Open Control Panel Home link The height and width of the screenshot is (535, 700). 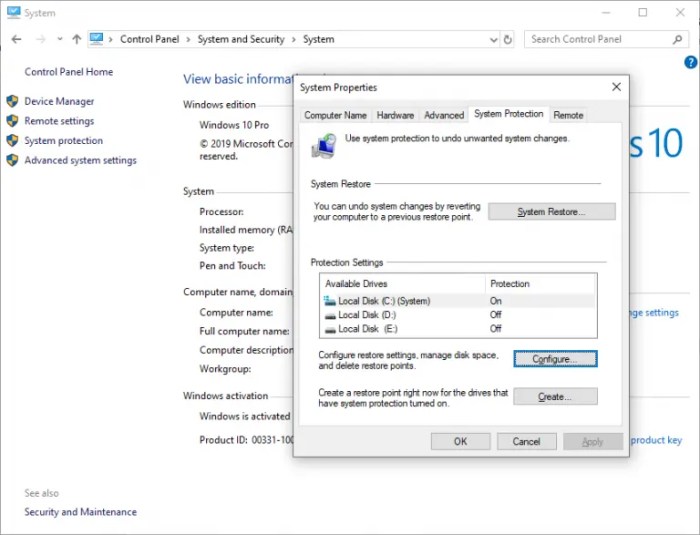pos(69,72)
